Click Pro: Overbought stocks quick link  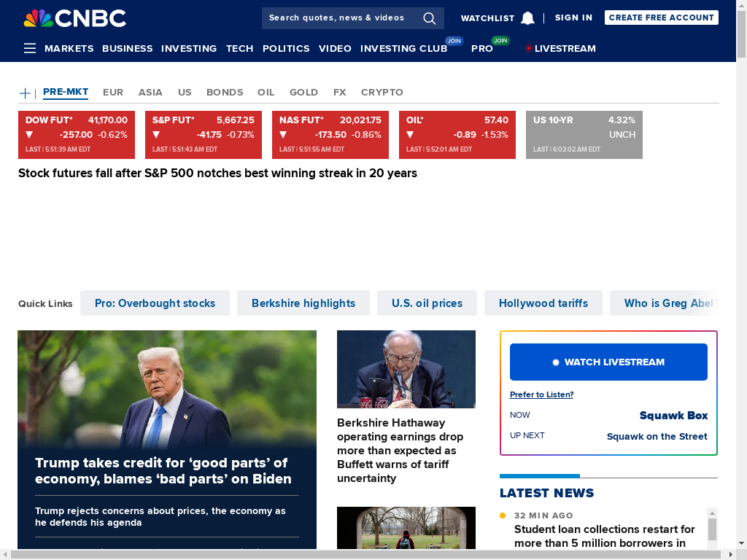pyautogui.click(x=155, y=303)
